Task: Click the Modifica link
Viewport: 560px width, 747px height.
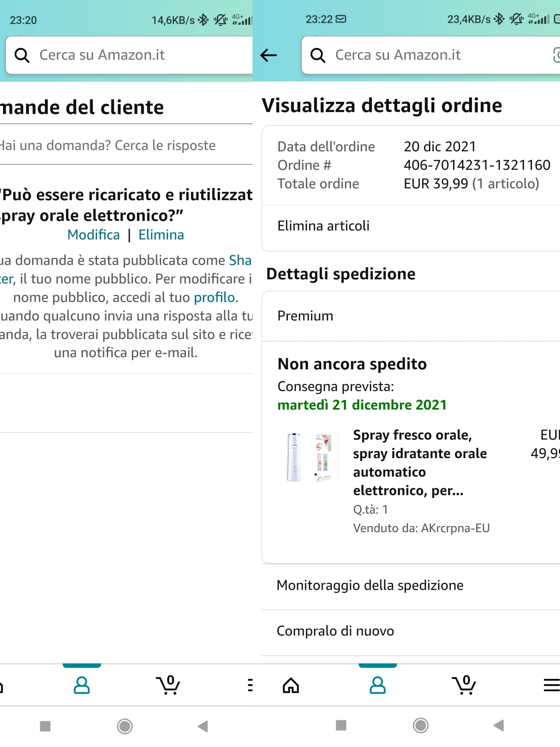Action: [x=94, y=235]
